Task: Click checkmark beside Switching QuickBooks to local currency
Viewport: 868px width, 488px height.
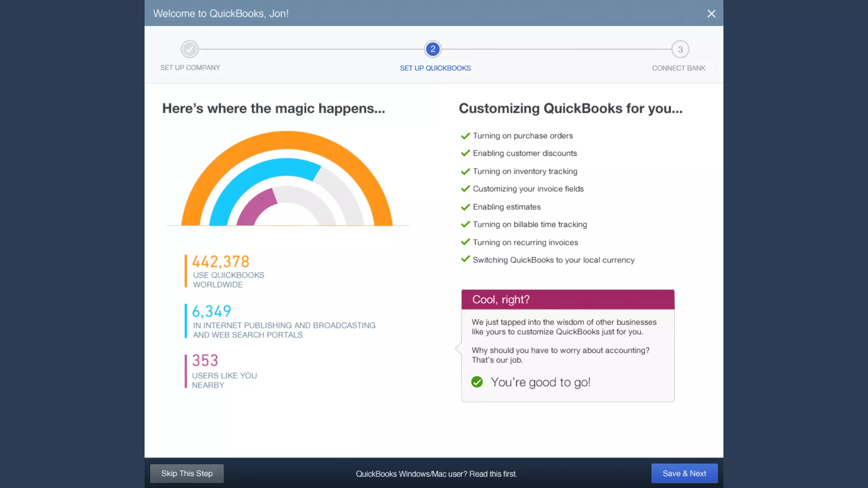Action: pos(465,259)
